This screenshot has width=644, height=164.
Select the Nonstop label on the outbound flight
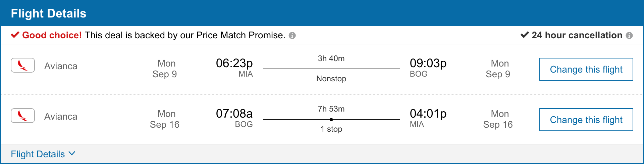[x=331, y=79]
